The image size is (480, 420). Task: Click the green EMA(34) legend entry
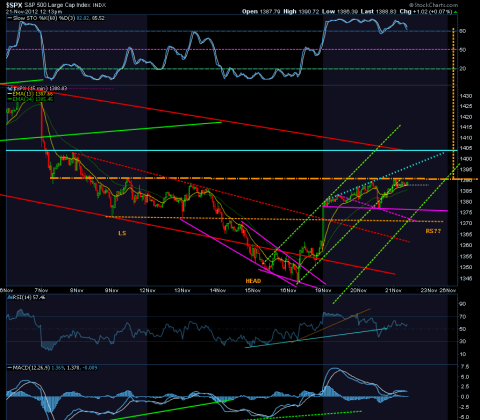pos(33,99)
